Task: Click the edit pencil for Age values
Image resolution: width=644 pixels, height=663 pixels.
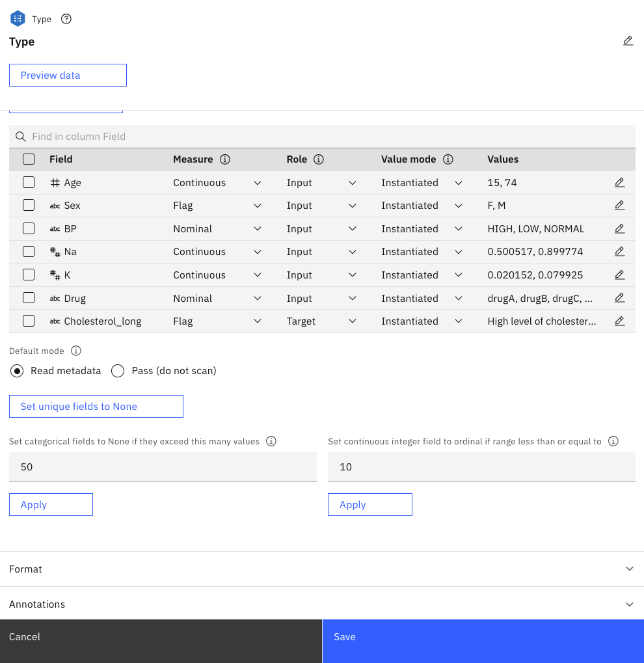Action: pyautogui.click(x=619, y=183)
